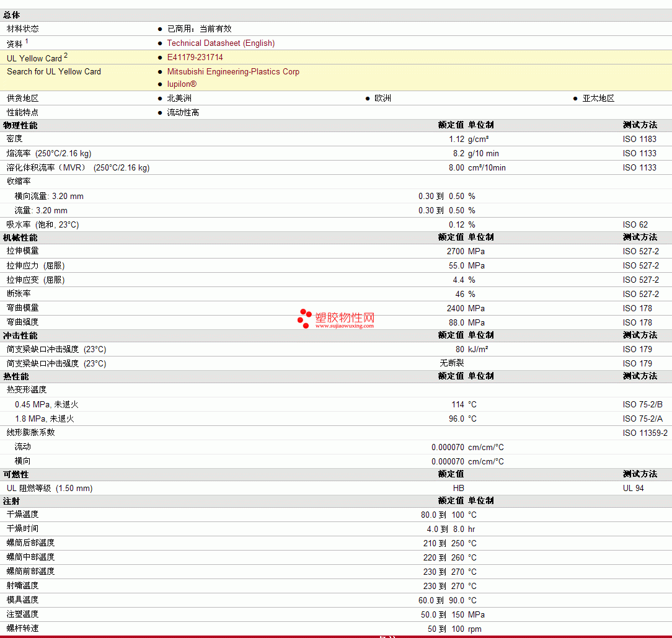Click 拉伸应力 (屈服) row label
Image resolution: width=672 pixels, height=638 pixels.
(x=35, y=266)
